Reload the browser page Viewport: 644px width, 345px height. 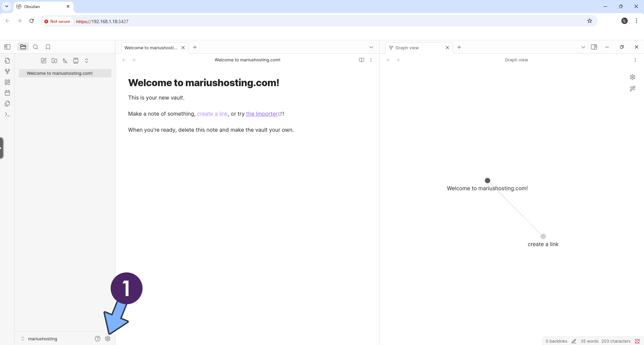point(32,21)
